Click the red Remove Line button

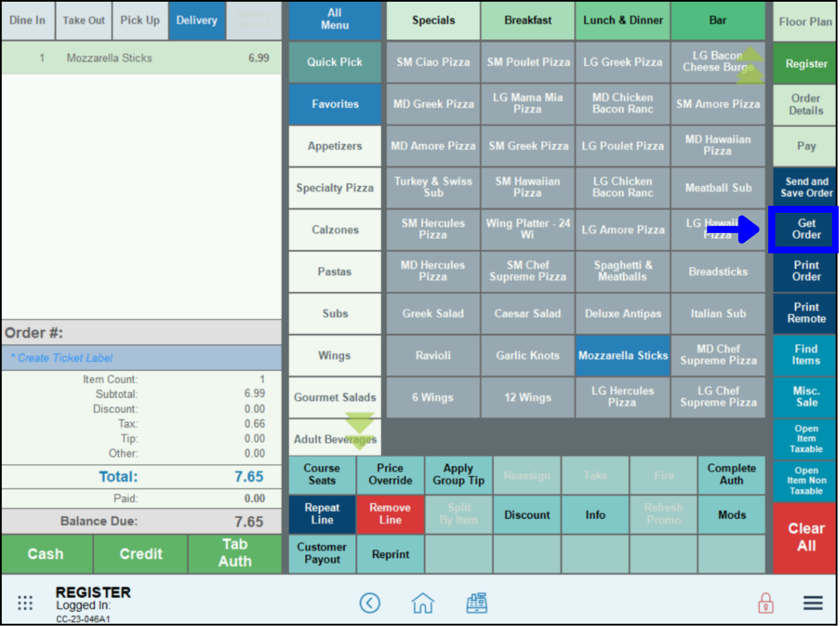390,514
